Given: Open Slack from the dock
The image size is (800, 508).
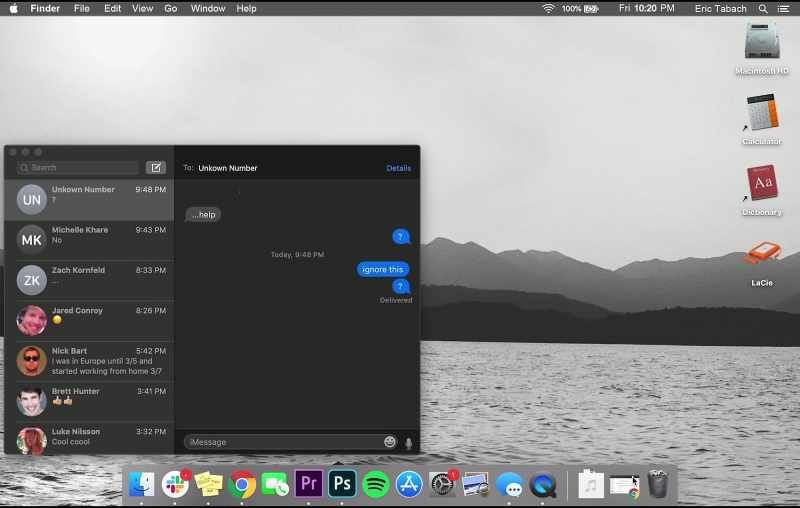Looking at the screenshot, I should [175, 484].
